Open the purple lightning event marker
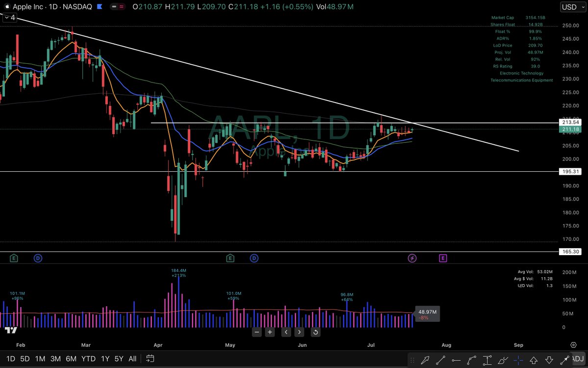Viewport: 588px width, 368px height. [413, 258]
